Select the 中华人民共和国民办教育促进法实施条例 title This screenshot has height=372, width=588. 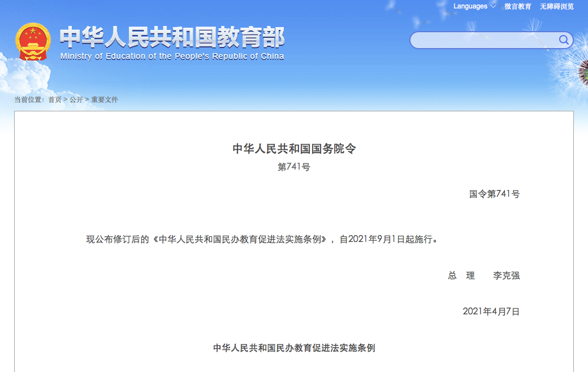coord(293,349)
